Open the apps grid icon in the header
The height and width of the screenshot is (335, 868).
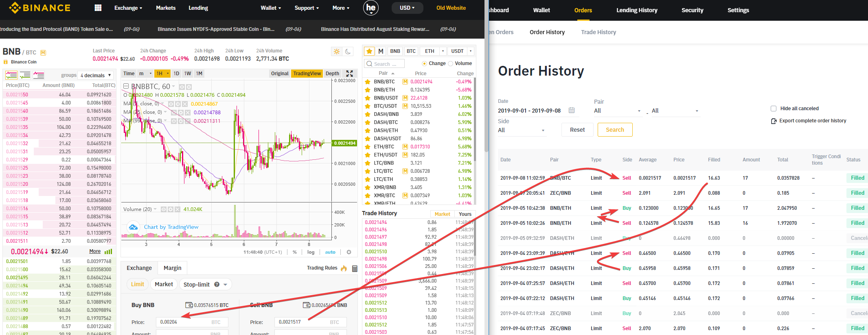pos(98,8)
